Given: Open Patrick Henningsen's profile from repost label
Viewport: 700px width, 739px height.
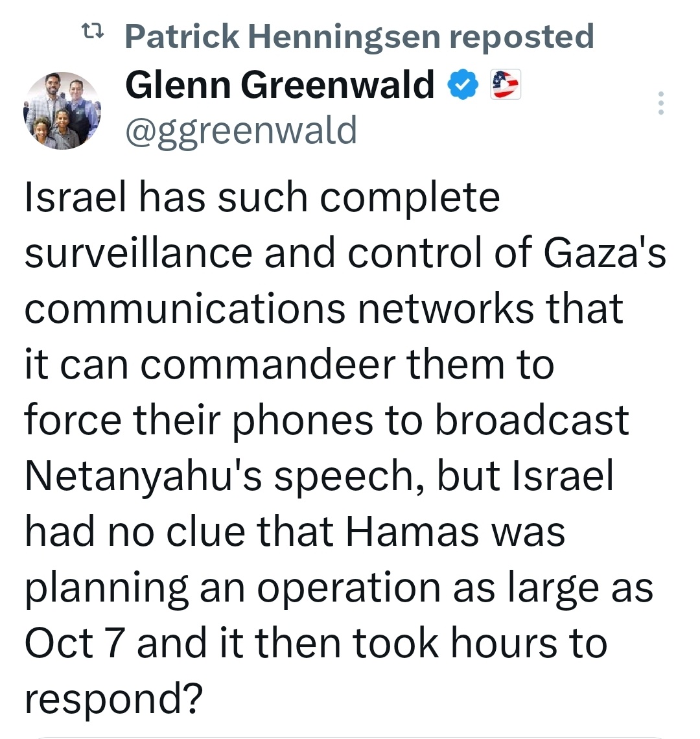Looking at the screenshot, I should pos(283,36).
